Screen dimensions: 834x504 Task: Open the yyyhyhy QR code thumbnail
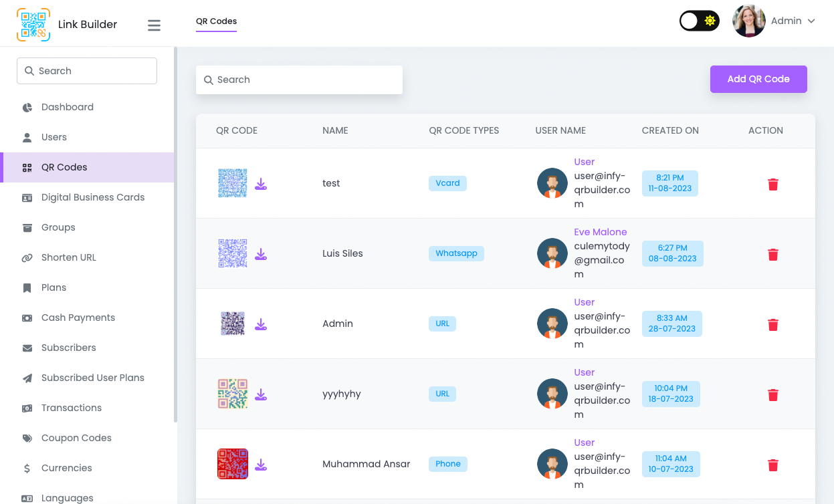coord(233,394)
